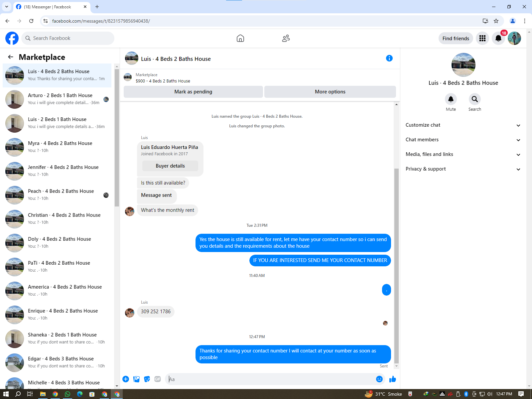Choose a GIF from the composer
Viewport: 532px width, 399px height.
click(158, 379)
